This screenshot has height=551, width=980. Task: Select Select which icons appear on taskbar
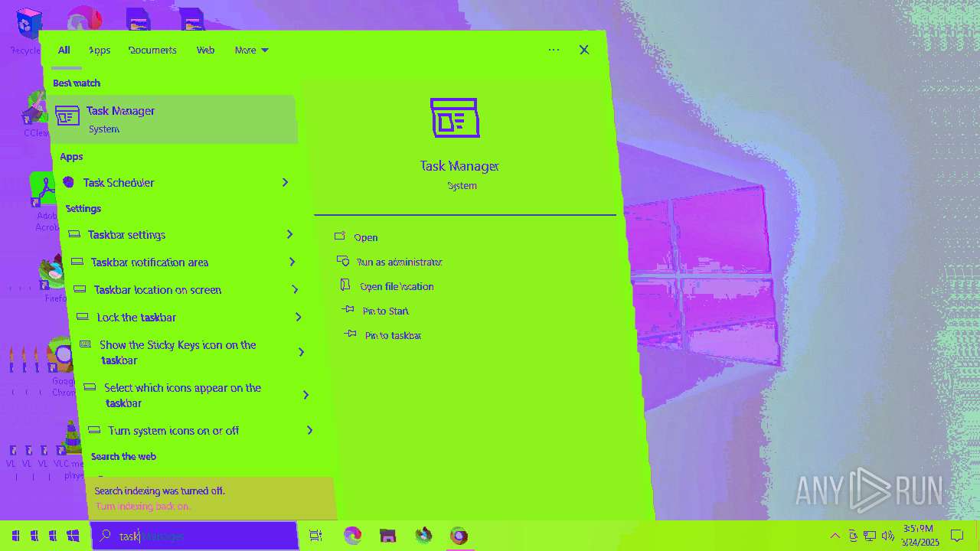(x=183, y=395)
